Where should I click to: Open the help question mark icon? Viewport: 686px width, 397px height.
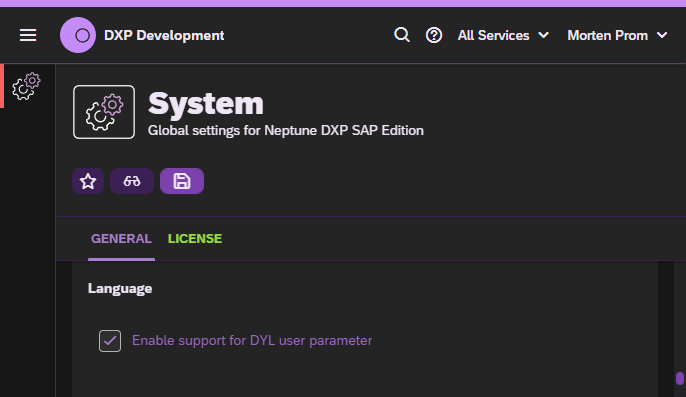[434, 35]
